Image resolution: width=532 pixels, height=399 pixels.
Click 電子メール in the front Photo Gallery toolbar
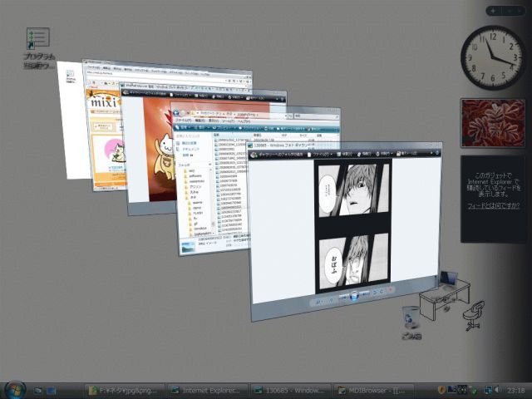pyautogui.click(x=407, y=153)
